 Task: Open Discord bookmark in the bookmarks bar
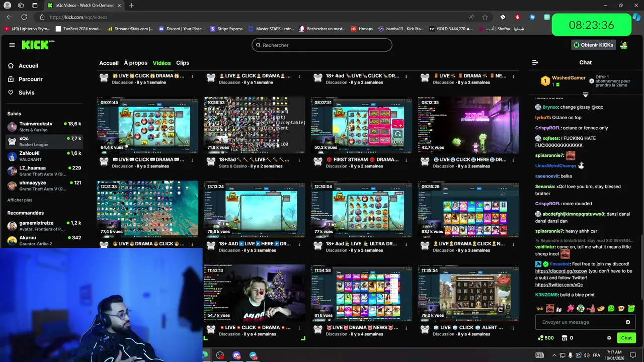182,29
